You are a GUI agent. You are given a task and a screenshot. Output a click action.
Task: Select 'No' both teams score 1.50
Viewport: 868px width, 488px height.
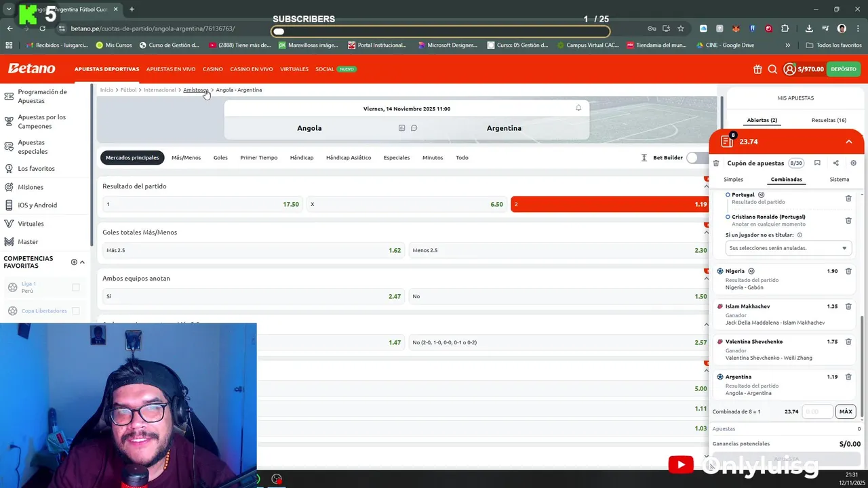click(559, 296)
